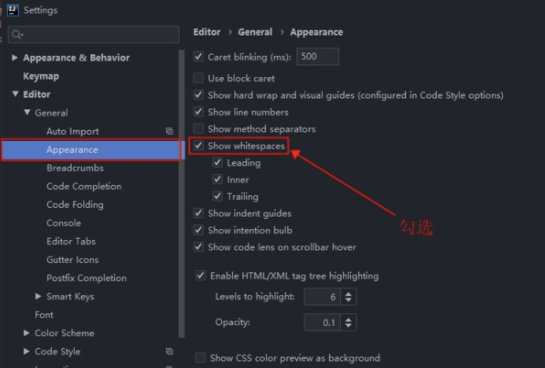Expand the Color Scheme node
Viewport: 545px width, 368px height.
click(x=26, y=333)
